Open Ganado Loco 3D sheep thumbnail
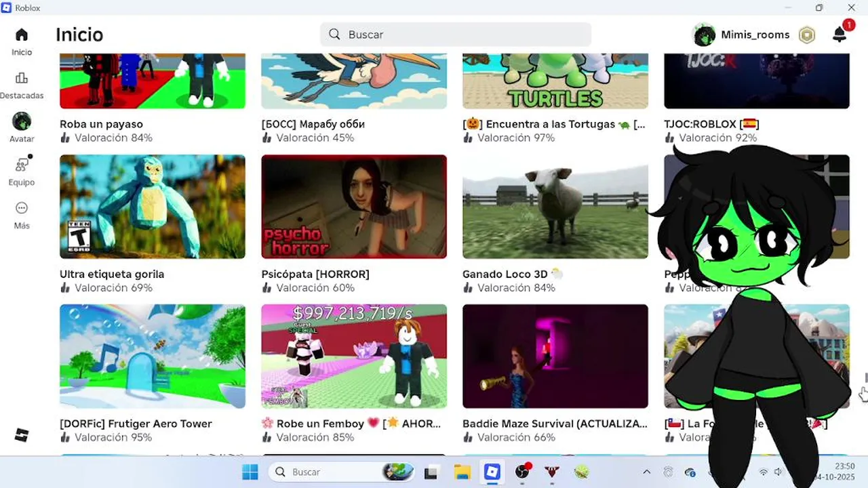 coord(555,207)
